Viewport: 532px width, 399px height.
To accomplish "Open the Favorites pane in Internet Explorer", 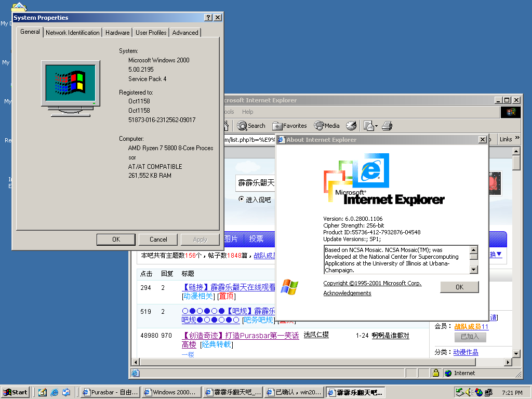I will pos(289,126).
